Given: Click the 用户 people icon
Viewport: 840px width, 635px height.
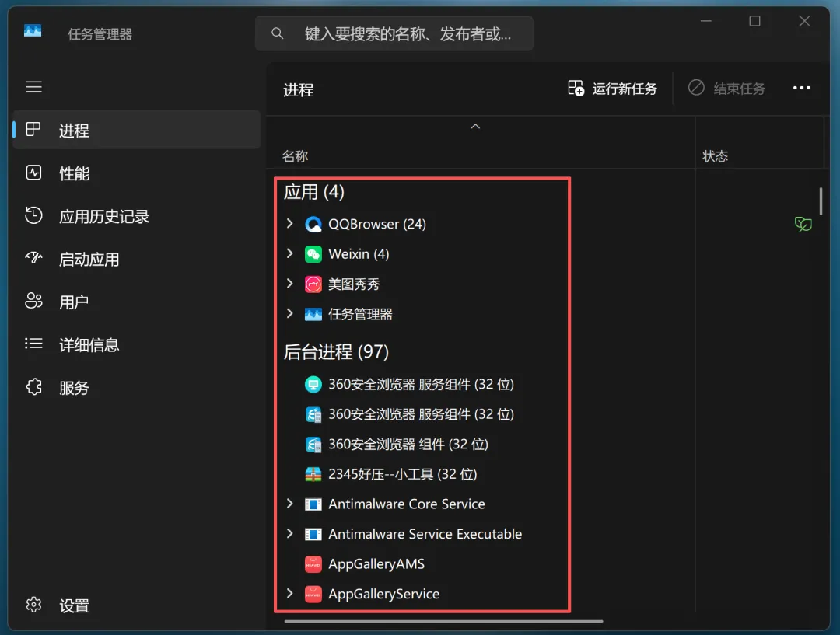Looking at the screenshot, I should 33,301.
